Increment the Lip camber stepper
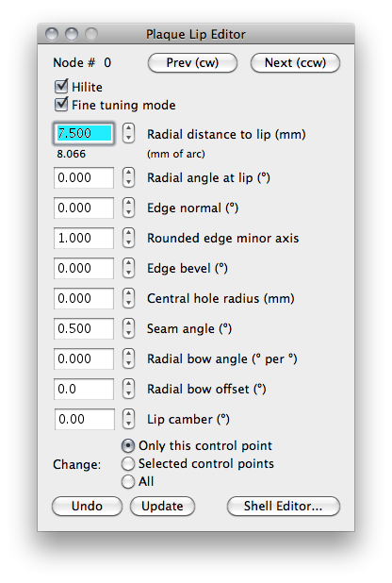Image resolution: width=392 pixels, height=583 pixels. point(128,414)
